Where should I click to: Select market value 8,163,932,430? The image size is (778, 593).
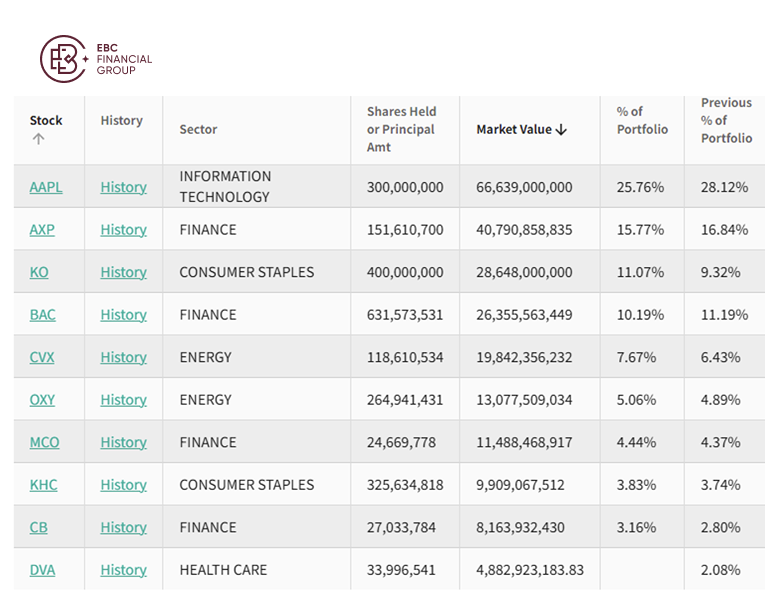point(520,527)
